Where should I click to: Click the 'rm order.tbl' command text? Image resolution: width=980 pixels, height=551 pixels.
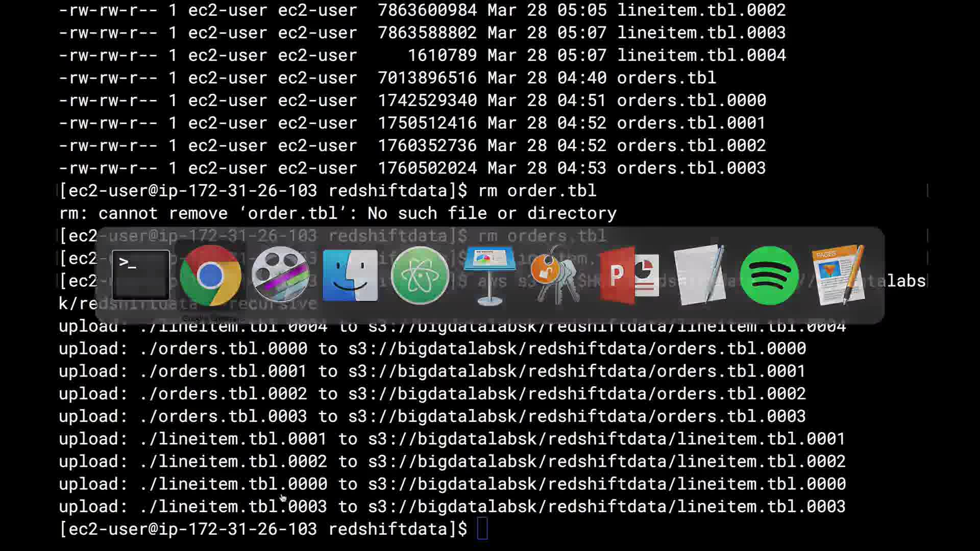(537, 191)
